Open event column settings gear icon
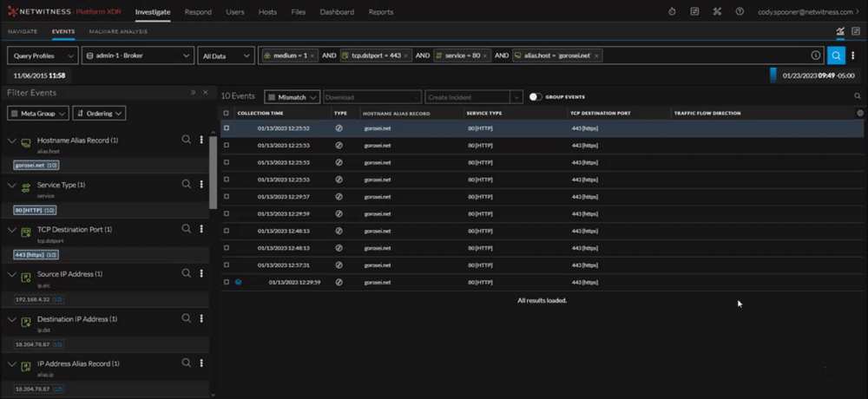The width and height of the screenshot is (868, 399). (x=859, y=114)
